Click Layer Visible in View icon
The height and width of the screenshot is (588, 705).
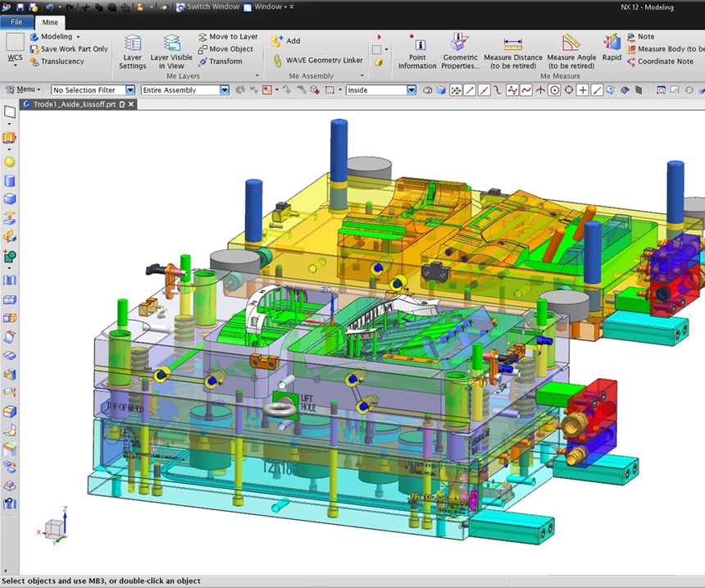tap(171, 51)
